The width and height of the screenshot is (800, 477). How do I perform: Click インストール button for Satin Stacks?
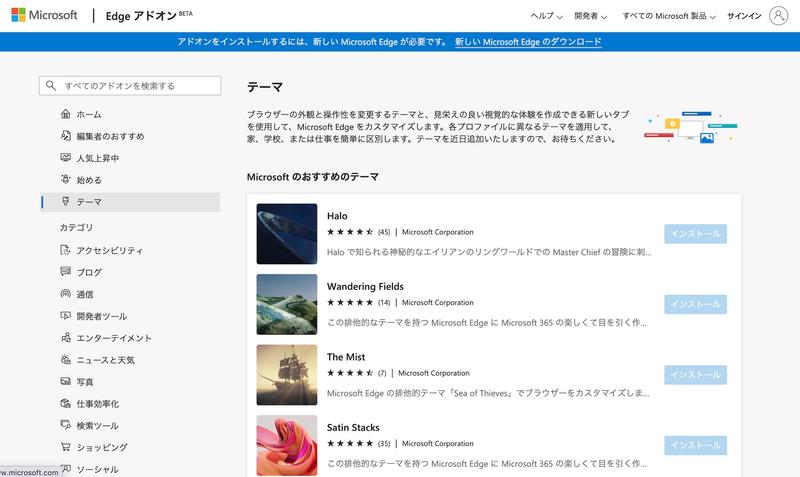[695, 445]
